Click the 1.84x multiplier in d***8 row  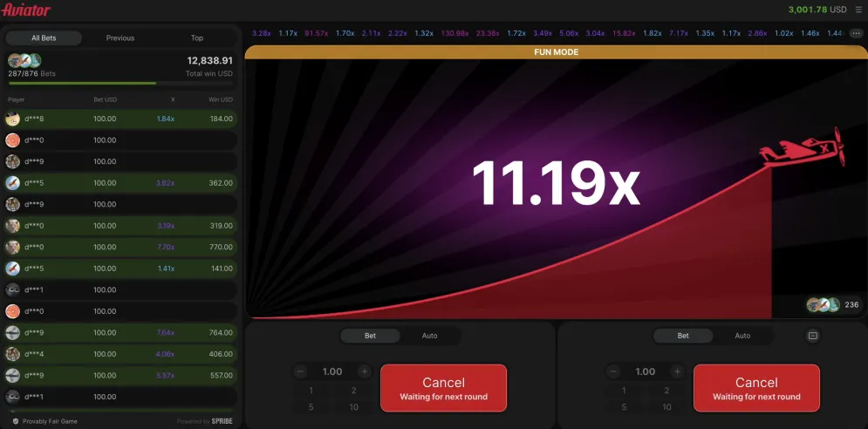coord(166,119)
